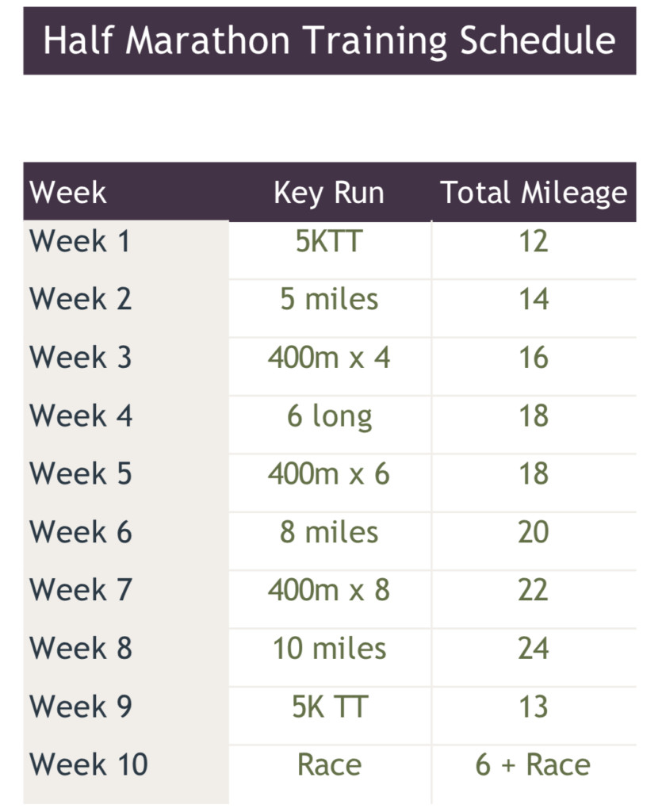The height and width of the screenshot is (812, 662).
Task: Select the 6 long key run cell
Action: (329, 416)
